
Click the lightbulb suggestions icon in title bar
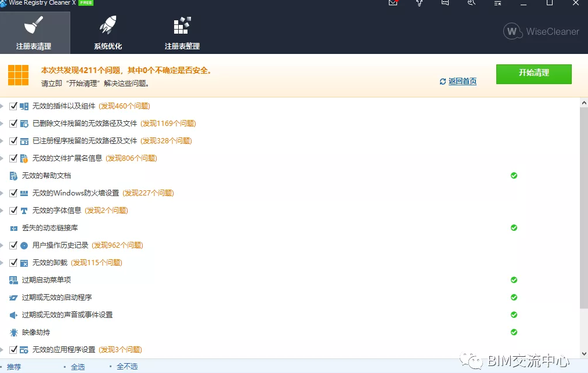(419, 3)
